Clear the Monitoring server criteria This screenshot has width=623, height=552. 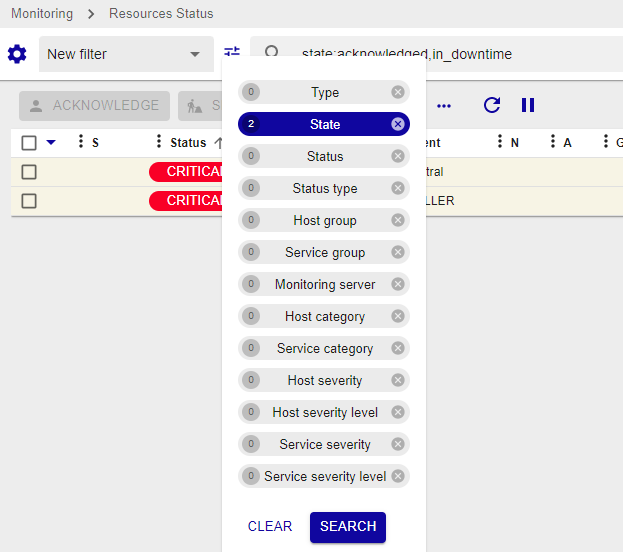398,284
